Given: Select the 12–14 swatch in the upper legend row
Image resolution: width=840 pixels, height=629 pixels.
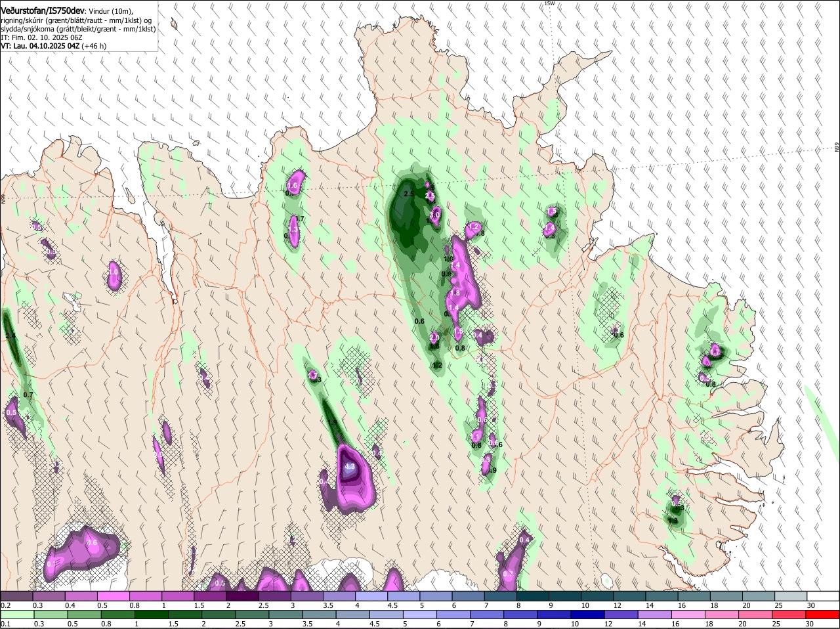Looking at the screenshot, I should 630,596.
